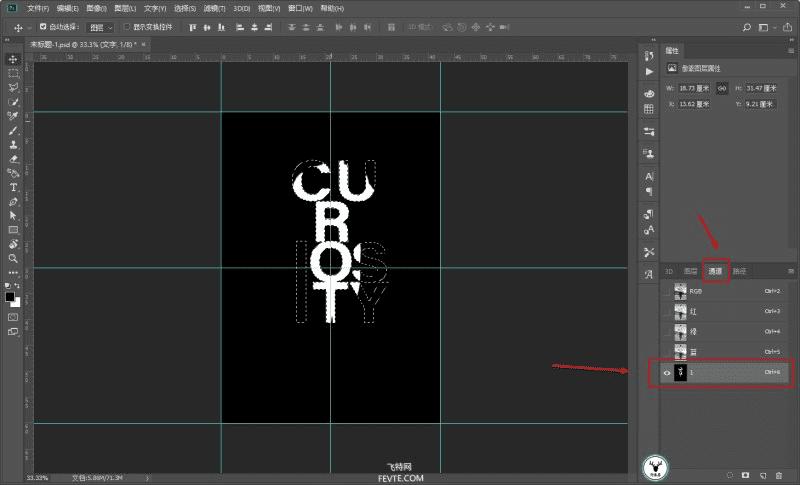
Task: Select the Rectangular Marquee tool
Action: pos(13,73)
